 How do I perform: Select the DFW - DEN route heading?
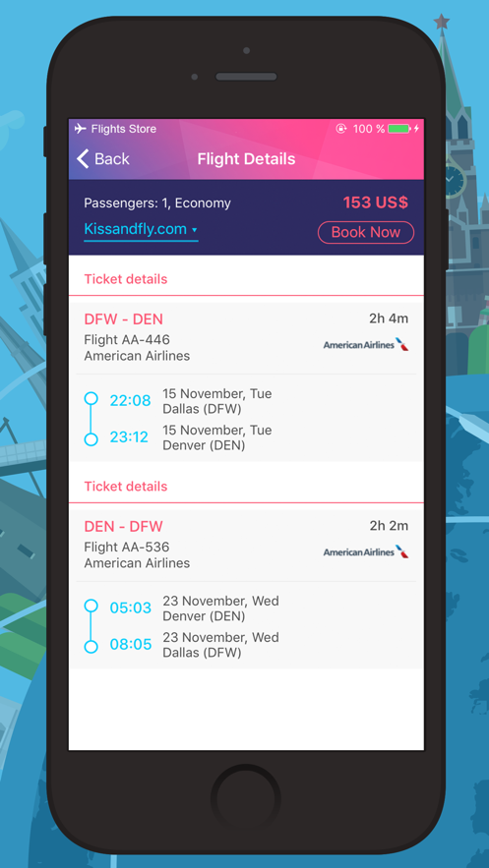124,319
